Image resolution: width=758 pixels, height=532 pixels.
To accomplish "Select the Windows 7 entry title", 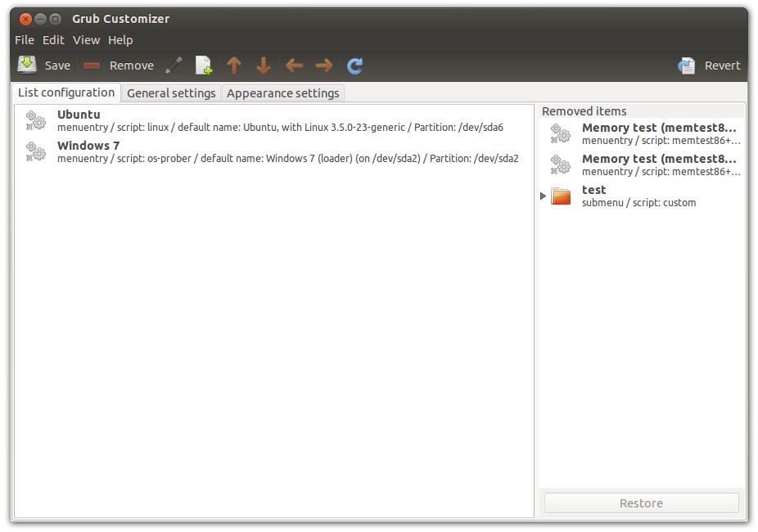I will 88,146.
